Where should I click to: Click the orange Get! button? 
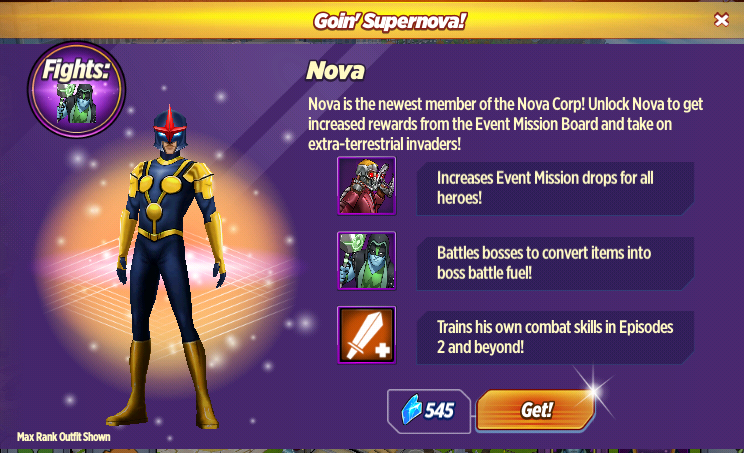point(535,410)
